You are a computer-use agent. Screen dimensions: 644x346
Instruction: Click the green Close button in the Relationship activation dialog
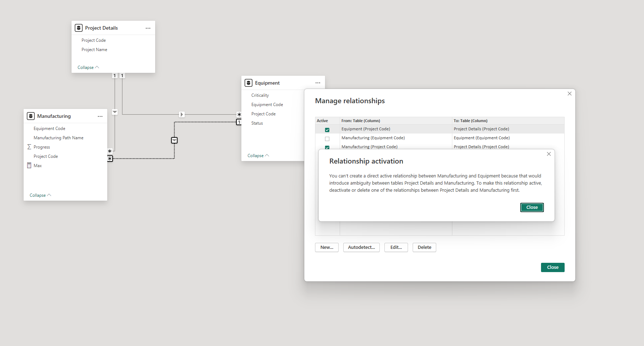tap(532, 207)
